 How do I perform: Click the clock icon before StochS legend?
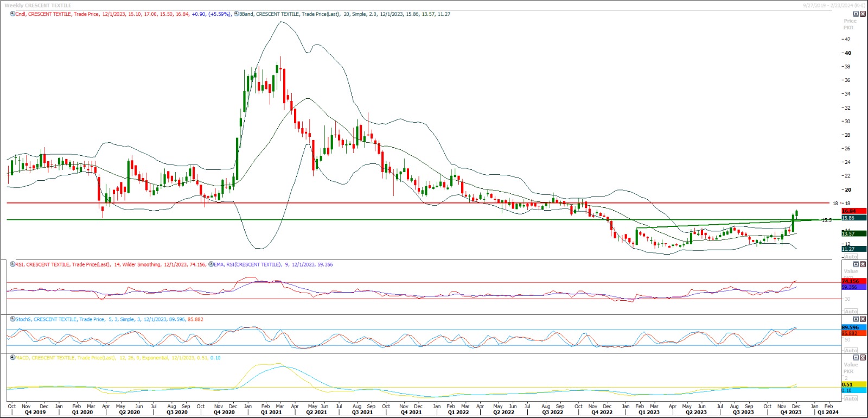12,319
